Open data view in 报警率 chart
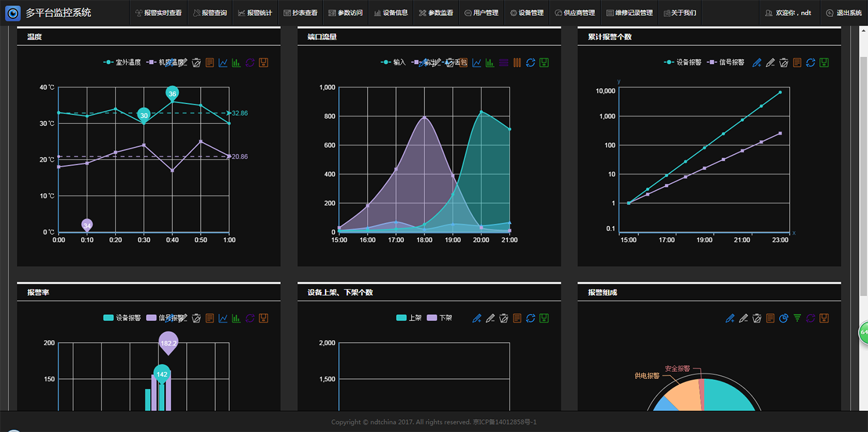 [x=210, y=318]
